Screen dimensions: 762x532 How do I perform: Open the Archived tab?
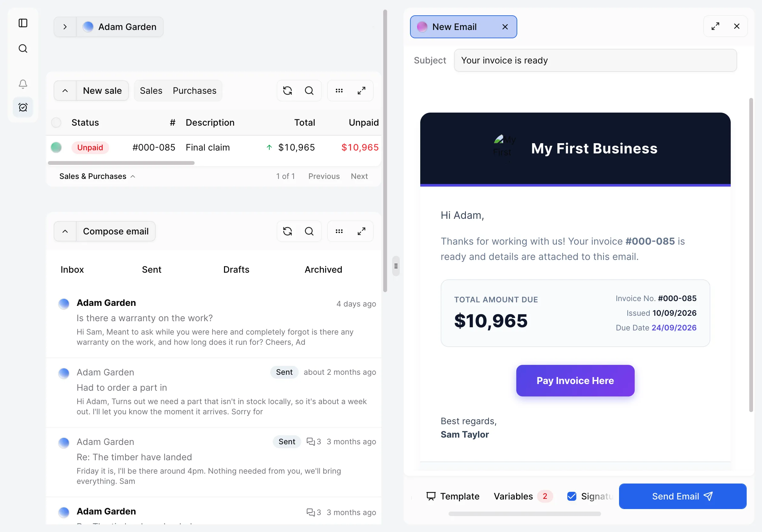(x=323, y=269)
